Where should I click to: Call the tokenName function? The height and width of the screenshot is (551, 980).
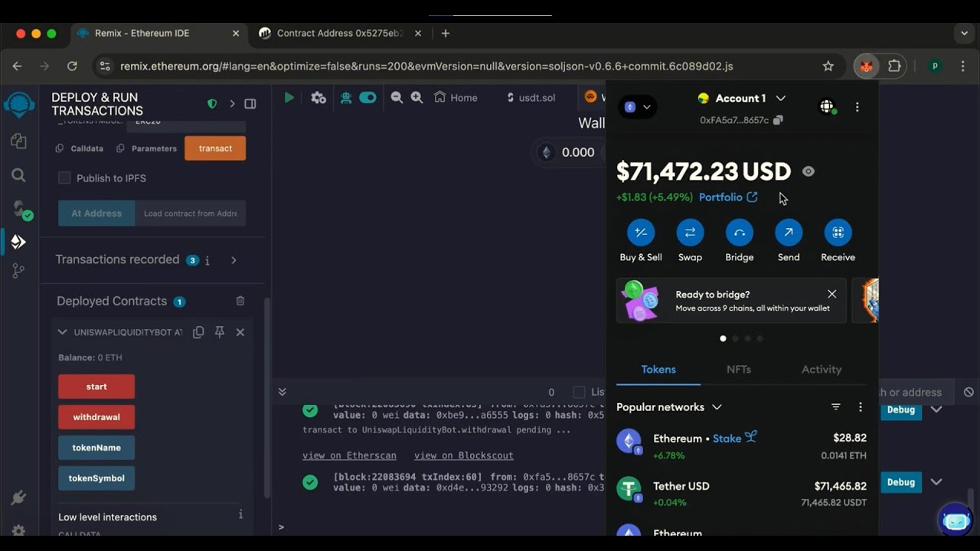point(96,448)
